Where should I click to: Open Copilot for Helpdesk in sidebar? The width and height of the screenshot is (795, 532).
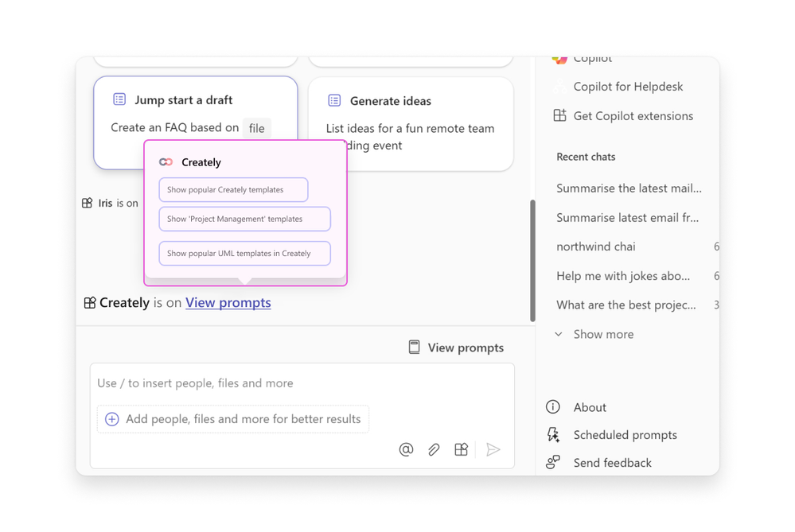(x=628, y=87)
